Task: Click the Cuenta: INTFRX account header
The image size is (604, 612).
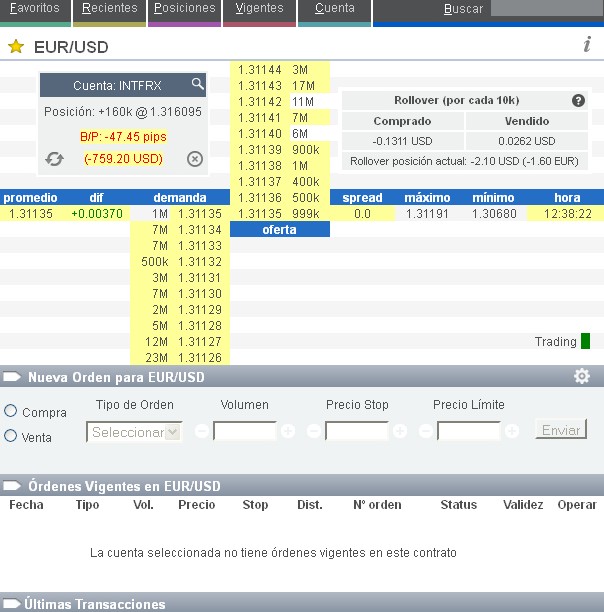Action: point(123,85)
